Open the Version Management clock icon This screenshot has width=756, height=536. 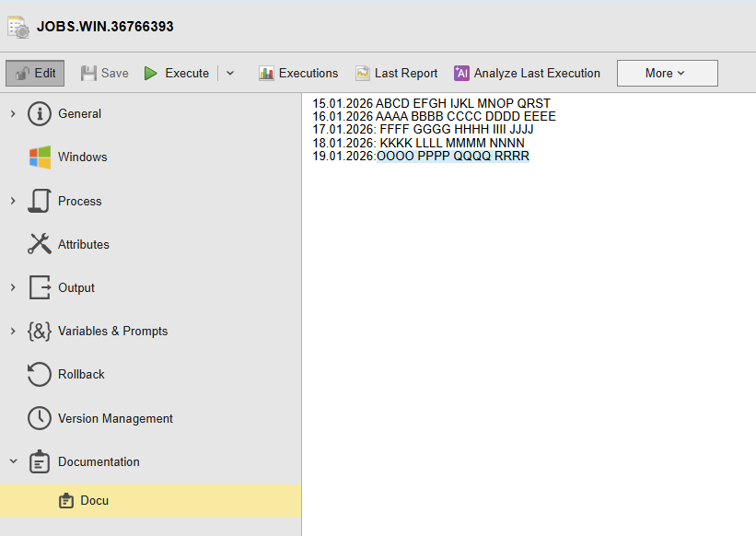39,418
